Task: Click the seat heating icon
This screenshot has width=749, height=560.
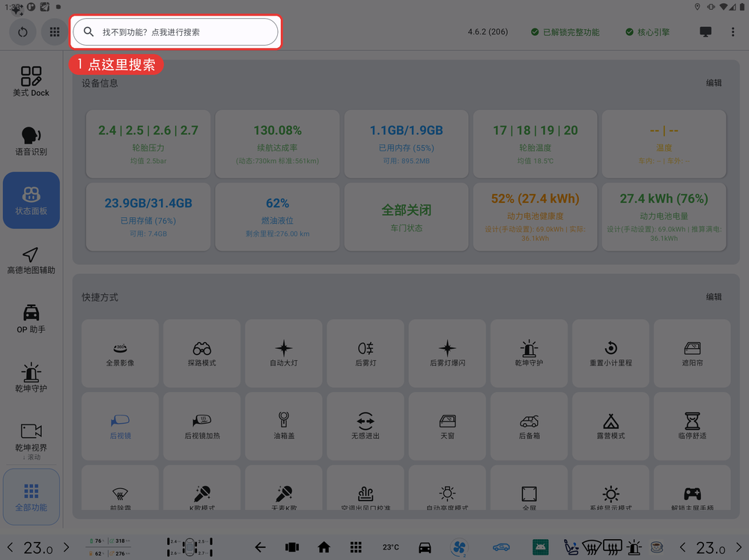Action: click(571, 547)
